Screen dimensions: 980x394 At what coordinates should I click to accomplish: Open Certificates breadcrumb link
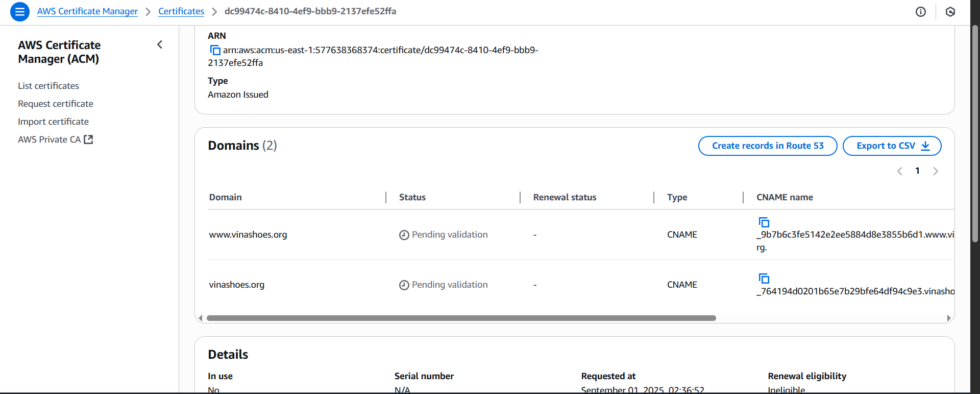(x=181, y=11)
